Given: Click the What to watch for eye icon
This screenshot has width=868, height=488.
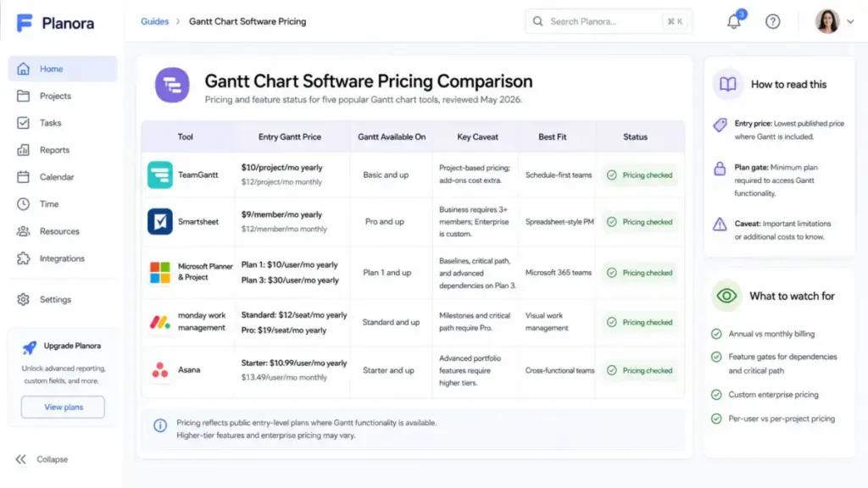Looking at the screenshot, I should (x=726, y=296).
